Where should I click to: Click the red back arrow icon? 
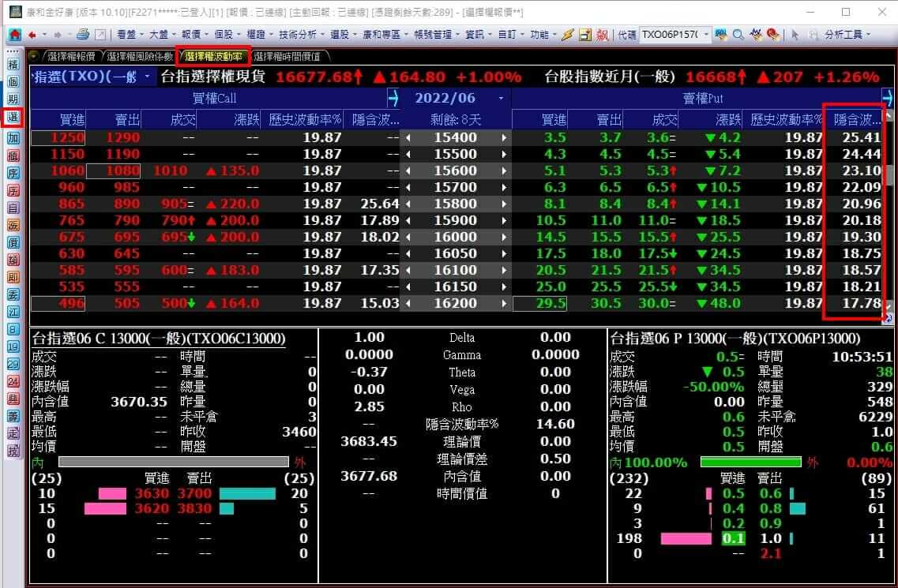coord(32,35)
